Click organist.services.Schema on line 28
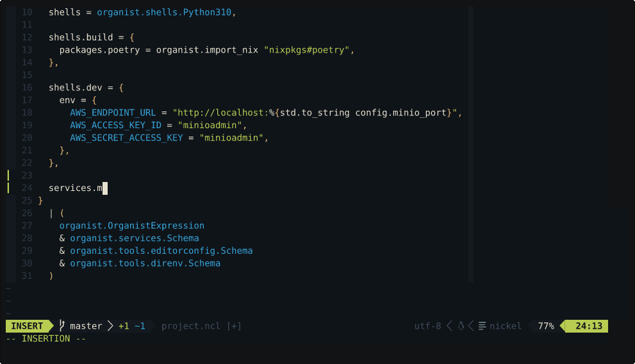Image resolution: width=635 pixels, height=364 pixels. pos(135,238)
